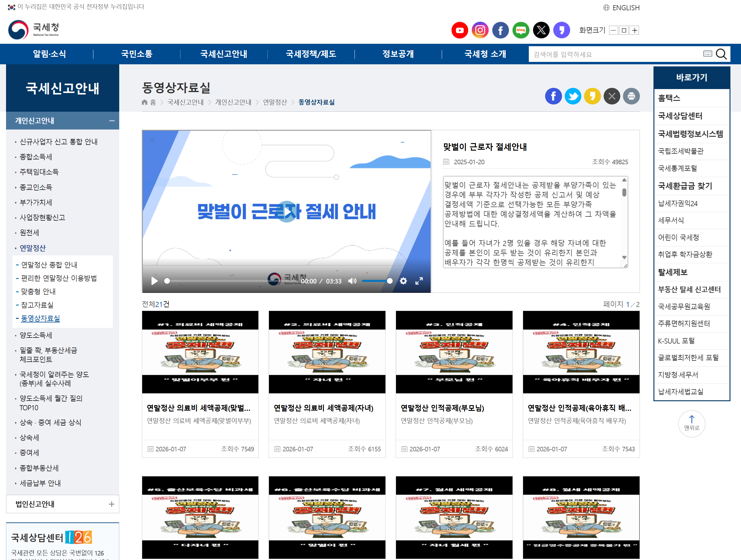
Task: Click the green blog icon
Action: [x=521, y=30]
